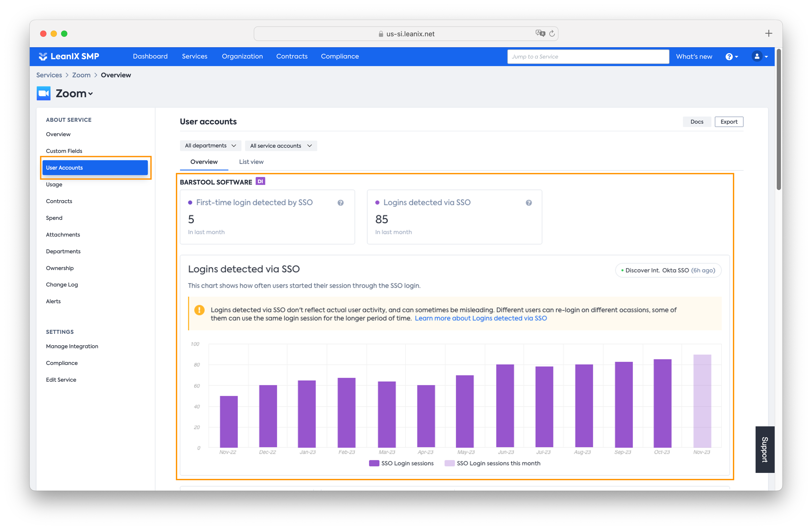The width and height of the screenshot is (812, 530).
Task: Click the value 85 in SSO logins card
Action: [382, 219]
